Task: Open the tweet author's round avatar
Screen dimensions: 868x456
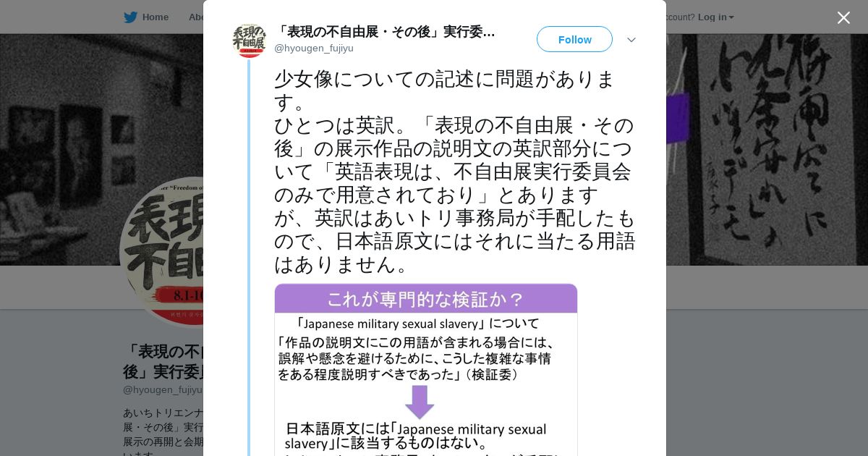Action: click(x=249, y=41)
